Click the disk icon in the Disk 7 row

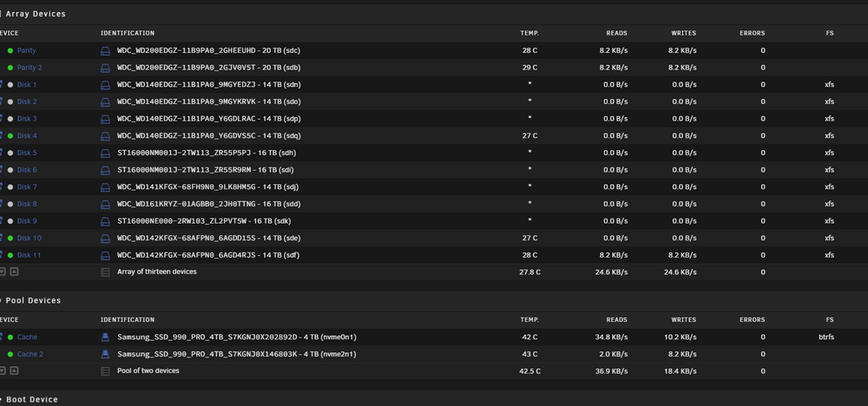coord(105,187)
